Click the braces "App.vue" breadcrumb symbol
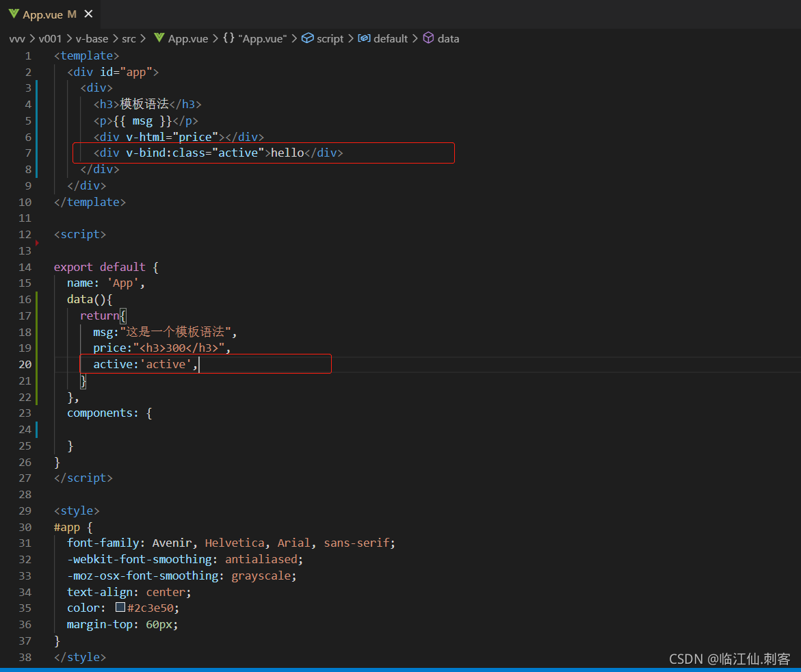Image resolution: width=801 pixels, height=672 pixels. (x=255, y=39)
